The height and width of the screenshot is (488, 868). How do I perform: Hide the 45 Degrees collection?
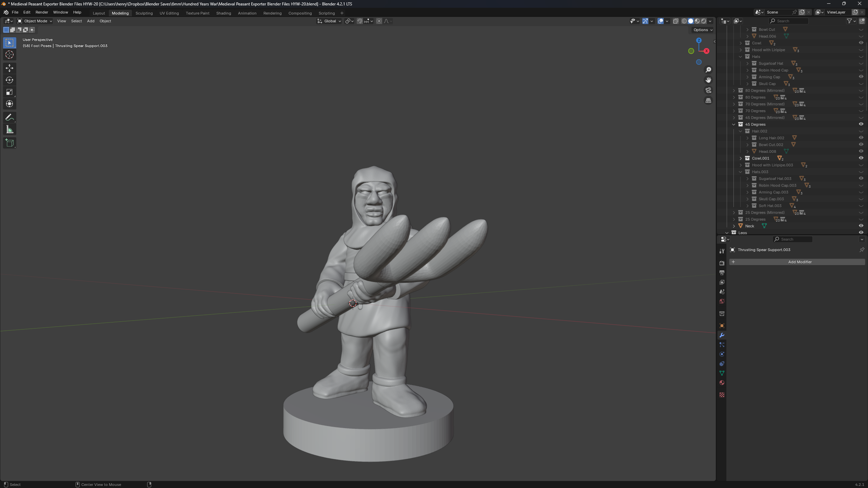click(x=861, y=124)
